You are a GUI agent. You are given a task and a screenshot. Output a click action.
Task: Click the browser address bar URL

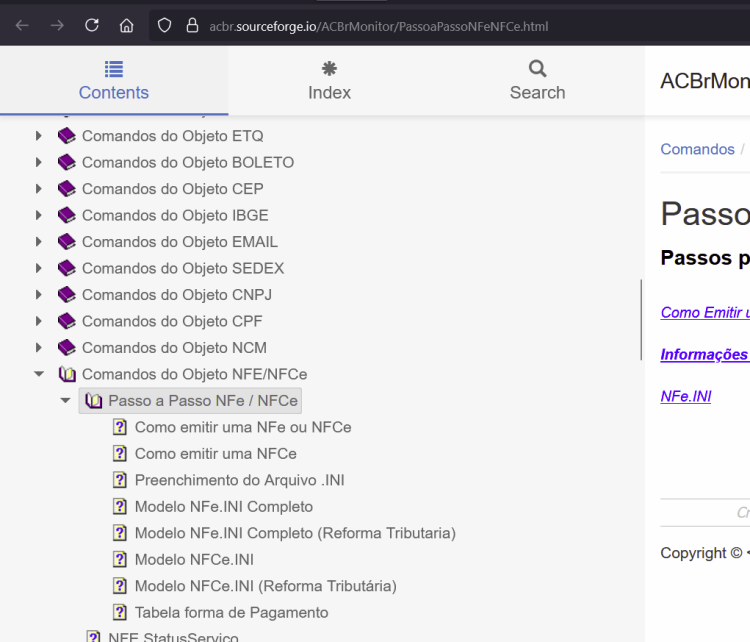(x=378, y=26)
